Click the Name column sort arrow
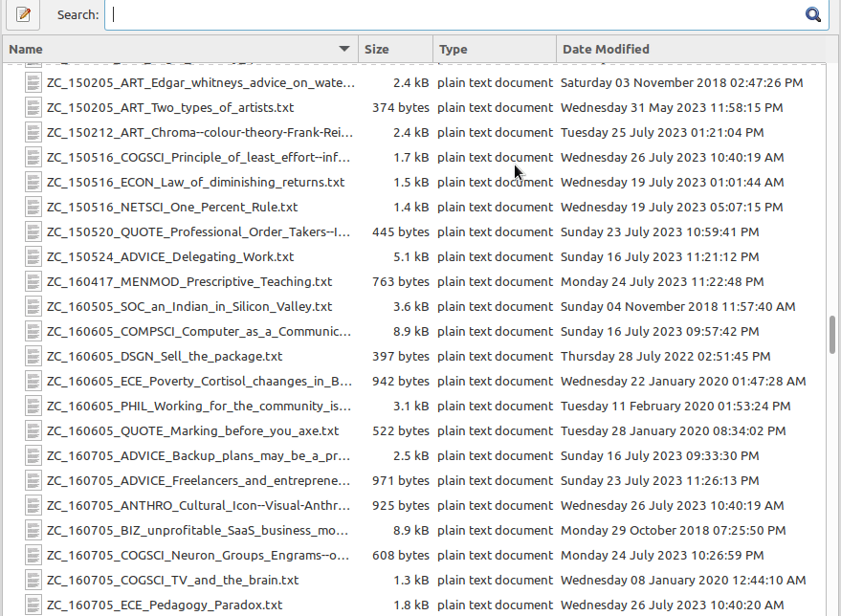This screenshot has height=616, width=841. pos(344,49)
